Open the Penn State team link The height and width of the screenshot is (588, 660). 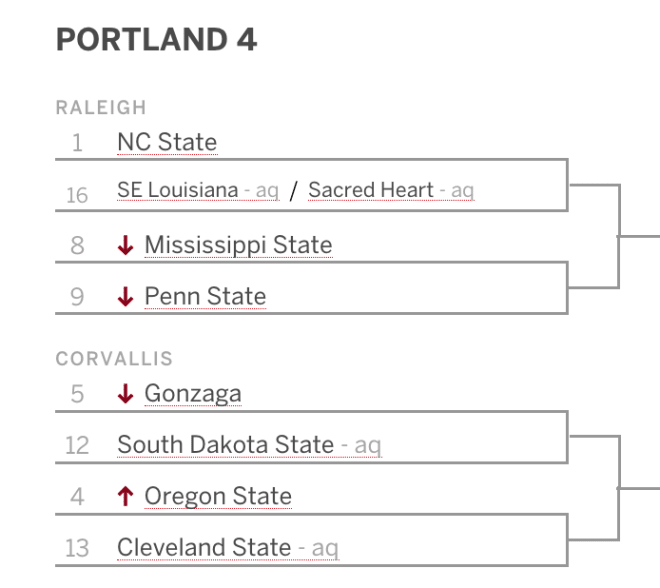pos(205,296)
